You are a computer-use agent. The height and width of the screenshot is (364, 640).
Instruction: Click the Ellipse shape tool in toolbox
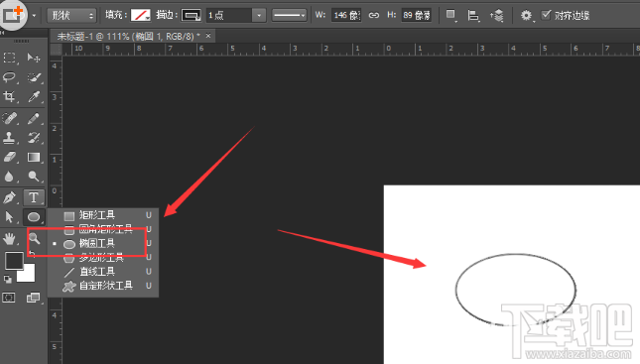point(34,216)
